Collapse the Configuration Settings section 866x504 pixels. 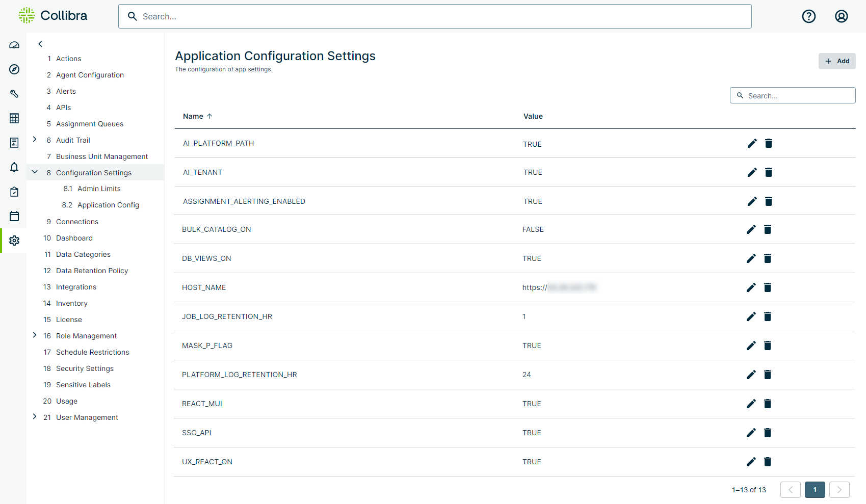click(x=35, y=172)
